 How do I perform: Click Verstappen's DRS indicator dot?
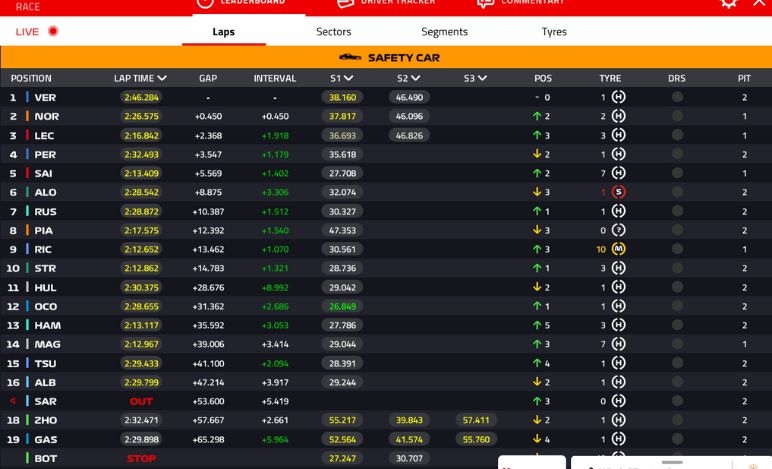(677, 97)
